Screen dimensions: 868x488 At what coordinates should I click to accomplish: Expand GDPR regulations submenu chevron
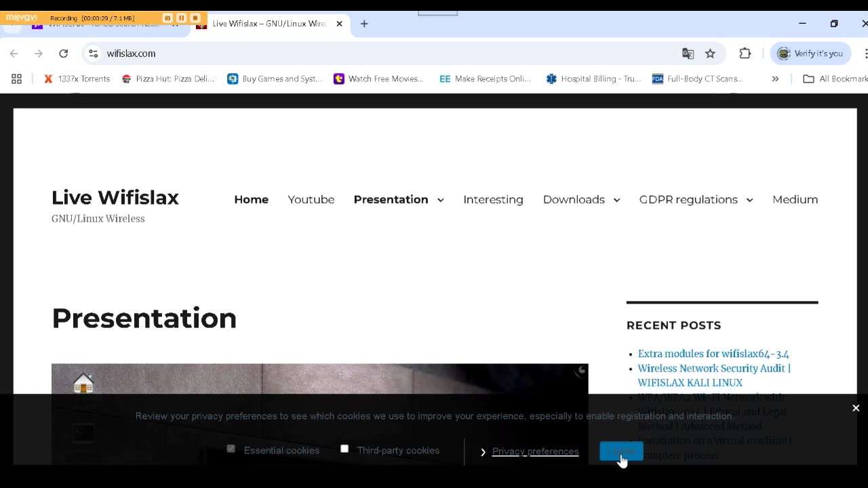click(x=749, y=200)
